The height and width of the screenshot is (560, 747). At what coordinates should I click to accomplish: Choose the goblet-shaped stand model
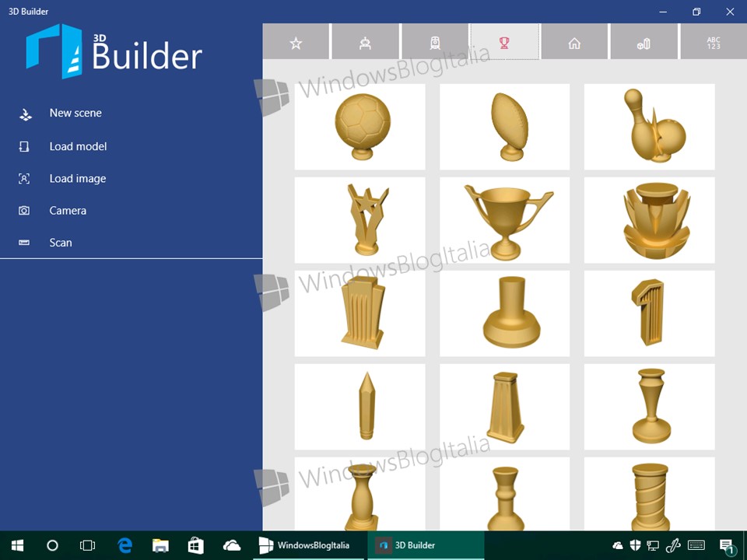pos(649,407)
